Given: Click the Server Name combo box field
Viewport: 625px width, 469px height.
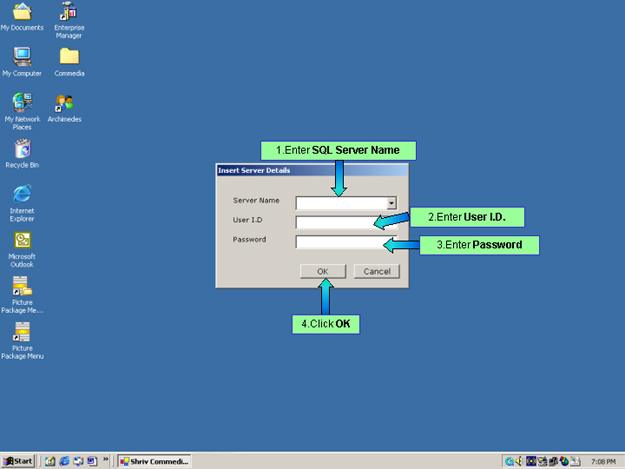Looking at the screenshot, I should (x=341, y=202).
